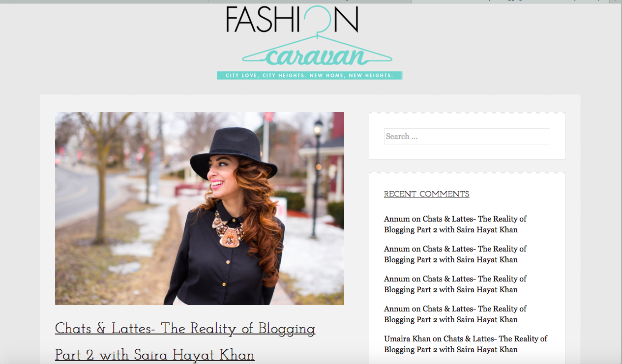
Task: Open the post link in the third Annum comment
Action: 455,284
